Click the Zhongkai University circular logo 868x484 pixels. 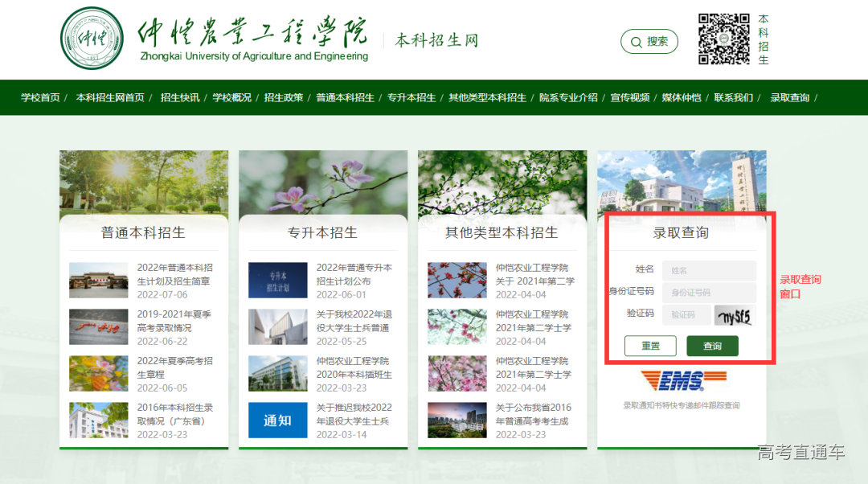pos(92,39)
